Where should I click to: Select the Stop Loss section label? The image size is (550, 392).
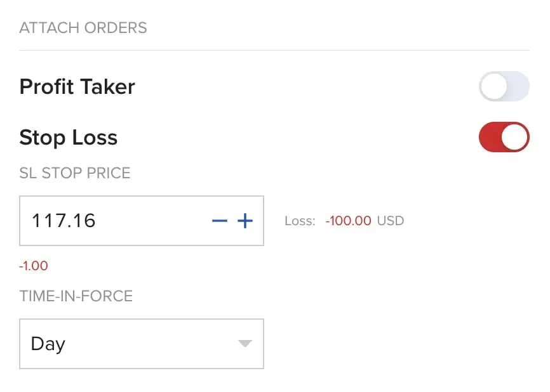click(x=68, y=137)
